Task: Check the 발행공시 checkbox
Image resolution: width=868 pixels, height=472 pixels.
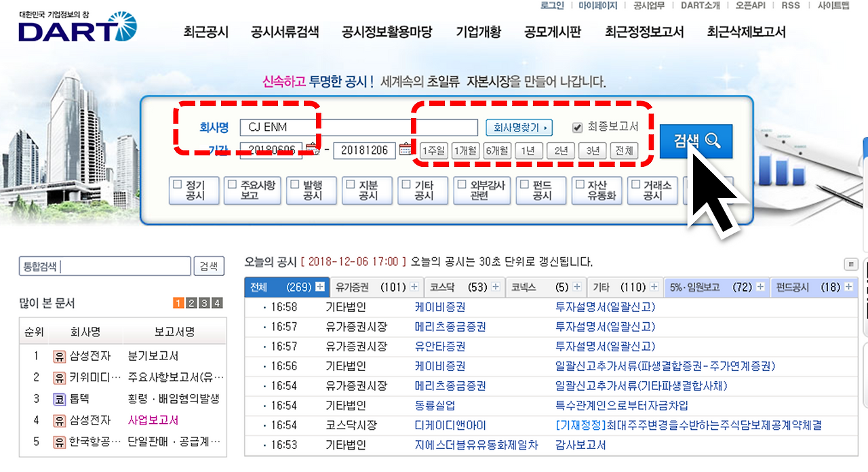Action: tap(294, 184)
